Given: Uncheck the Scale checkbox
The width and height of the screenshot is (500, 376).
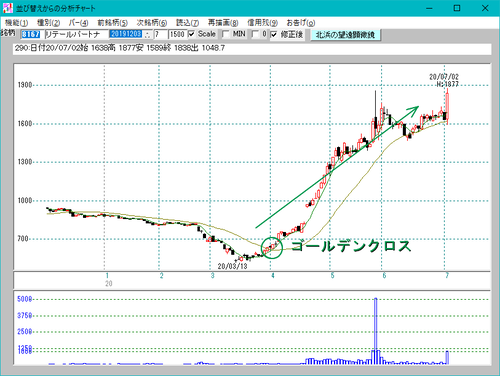Looking at the screenshot, I should [191, 34].
